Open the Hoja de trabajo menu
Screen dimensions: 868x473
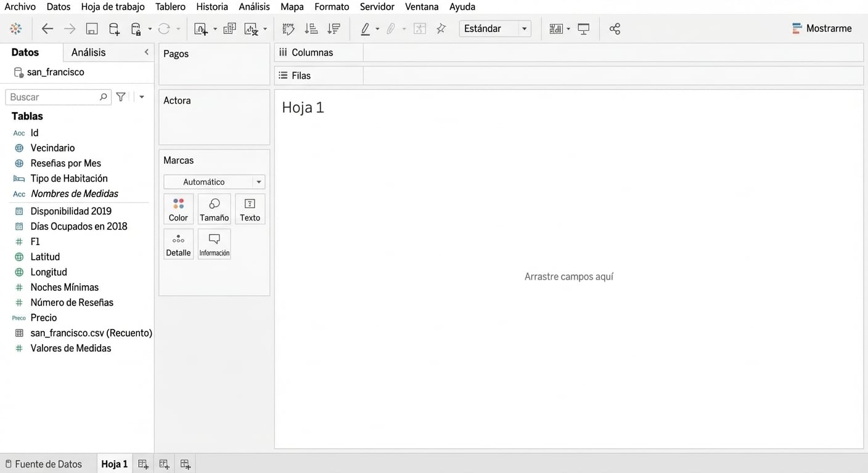(113, 7)
